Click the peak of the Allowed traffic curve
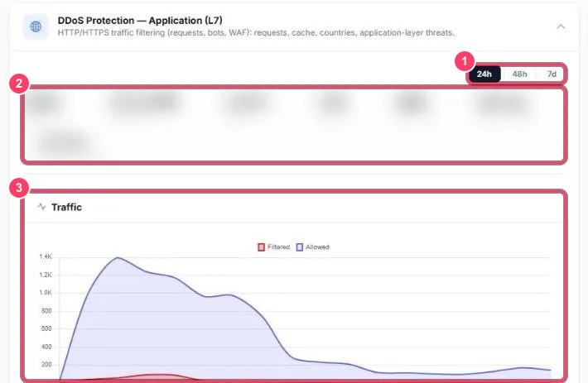588x383 pixels. click(118, 257)
